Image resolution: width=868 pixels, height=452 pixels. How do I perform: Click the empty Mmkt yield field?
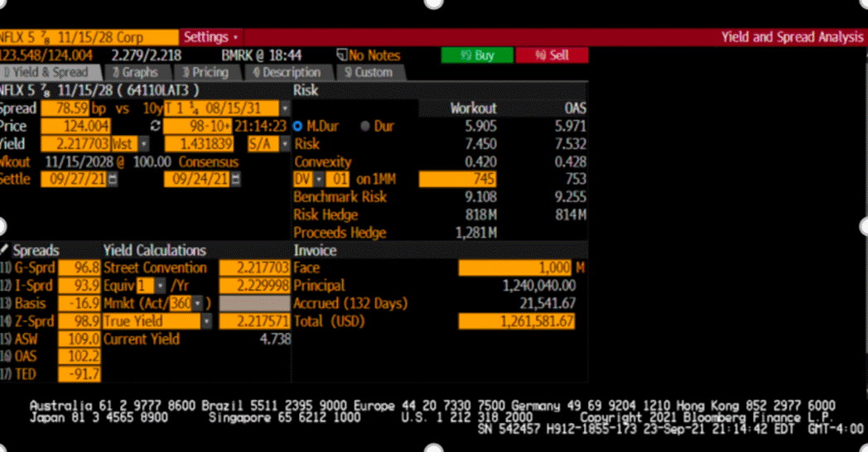click(254, 303)
